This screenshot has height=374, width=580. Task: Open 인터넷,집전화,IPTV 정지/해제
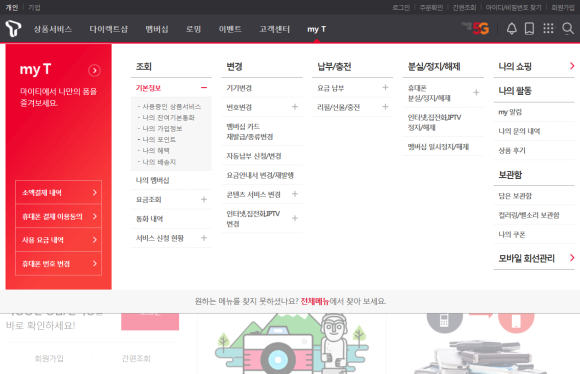pos(434,122)
